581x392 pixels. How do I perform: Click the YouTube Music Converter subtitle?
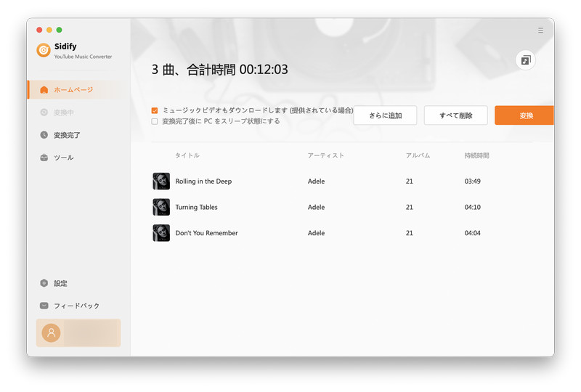click(83, 57)
